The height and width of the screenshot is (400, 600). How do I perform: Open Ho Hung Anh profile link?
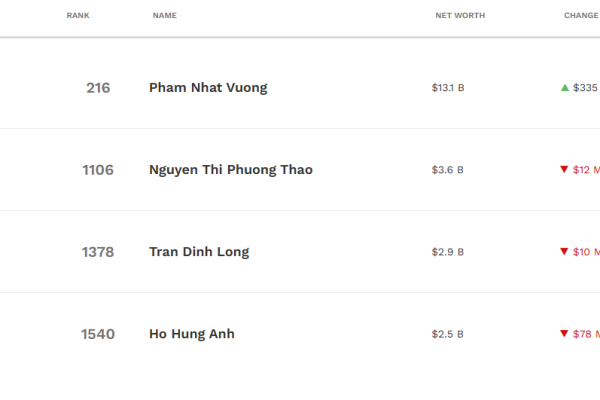192,334
